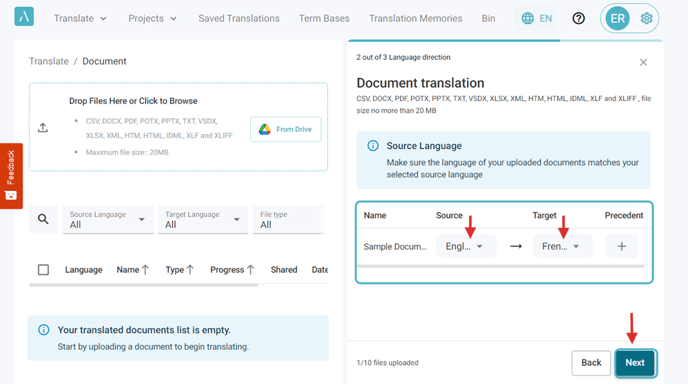The image size is (688, 384).
Task: Open the Source Language filter dropdown
Action: point(108,219)
